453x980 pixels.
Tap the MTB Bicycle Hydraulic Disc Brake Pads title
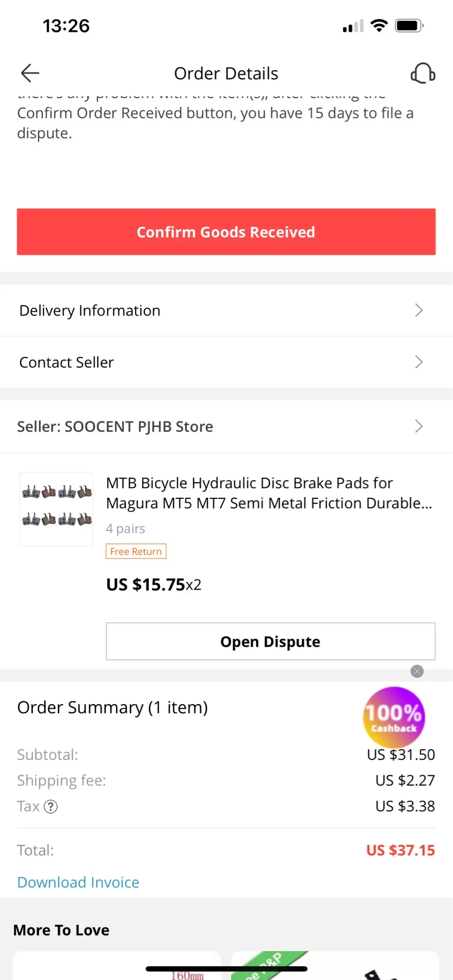click(269, 493)
